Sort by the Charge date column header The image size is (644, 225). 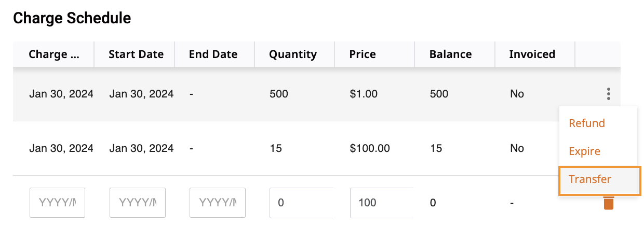pyautogui.click(x=53, y=54)
